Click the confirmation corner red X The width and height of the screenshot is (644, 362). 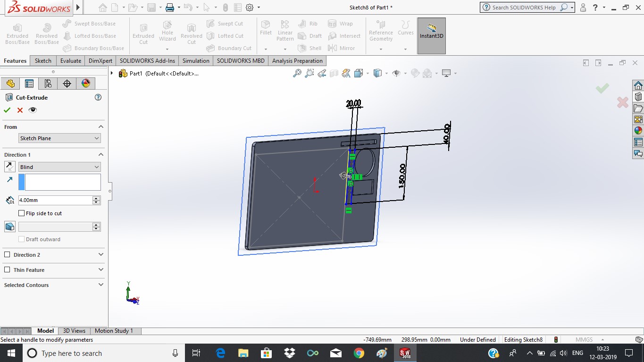click(623, 102)
